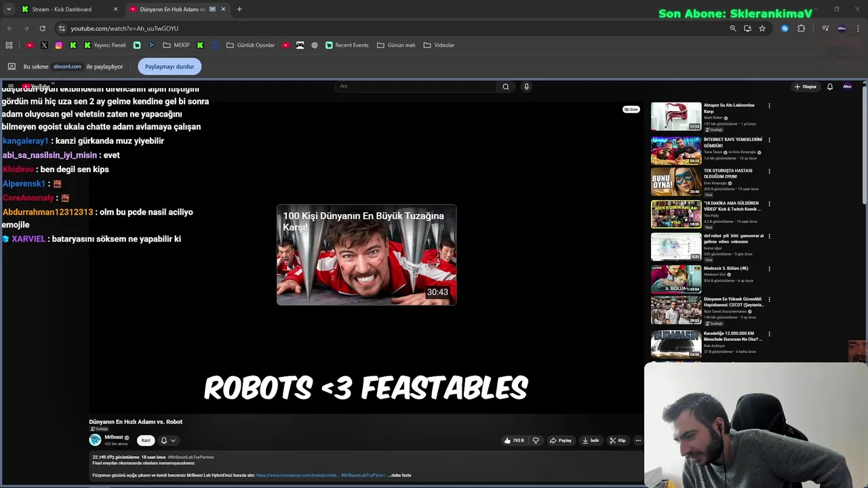Open the Recent Events bookmark
This screenshot has height=488, width=868.
click(347, 45)
